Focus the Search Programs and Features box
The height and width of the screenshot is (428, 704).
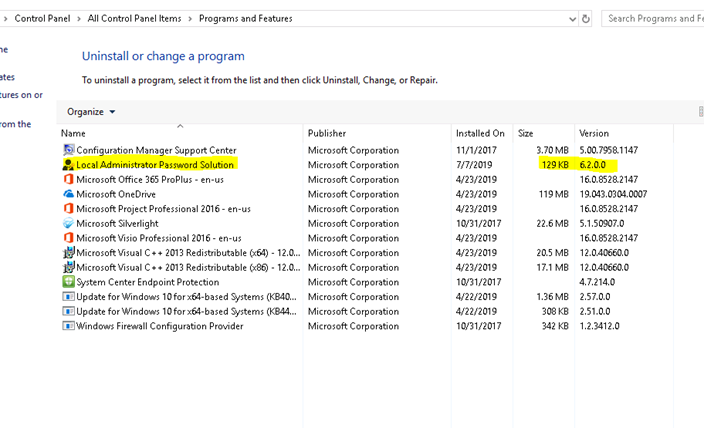(x=653, y=19)
